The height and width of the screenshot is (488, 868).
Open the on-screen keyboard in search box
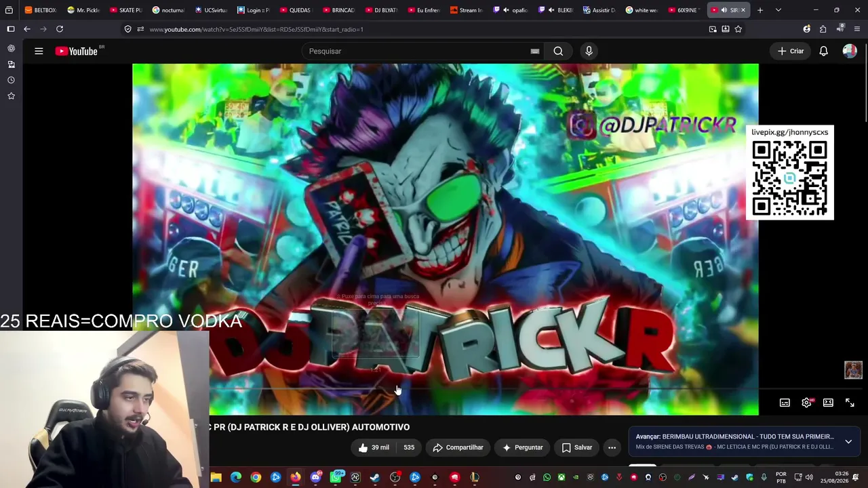535,52
